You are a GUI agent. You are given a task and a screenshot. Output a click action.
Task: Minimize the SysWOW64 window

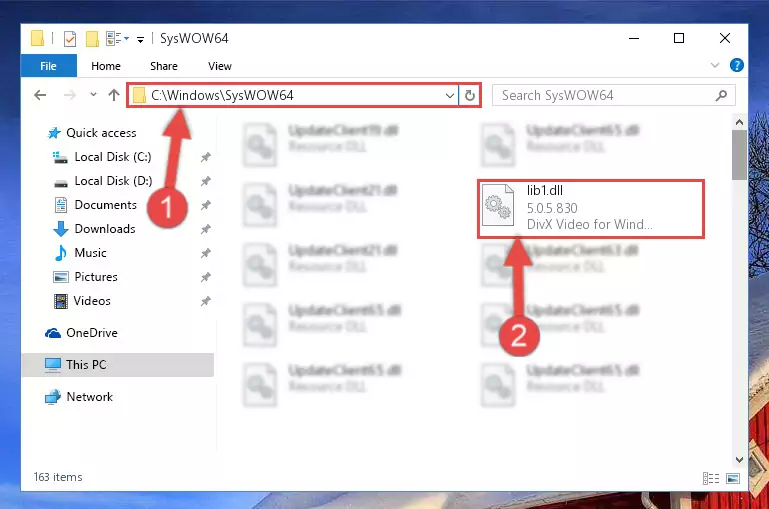[x=634, y=38]
